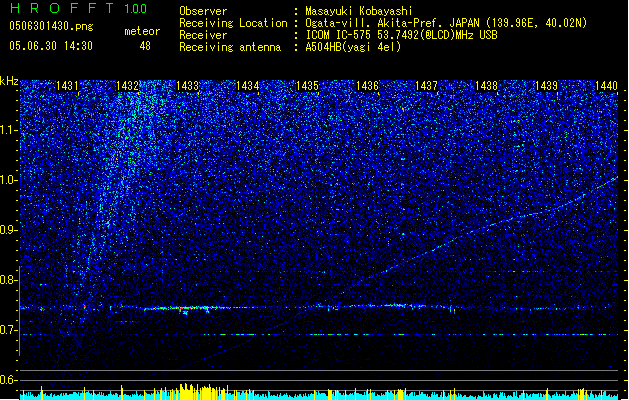629x400 pixels.
Task: Click time marker 1437
Action: (426, 86)
